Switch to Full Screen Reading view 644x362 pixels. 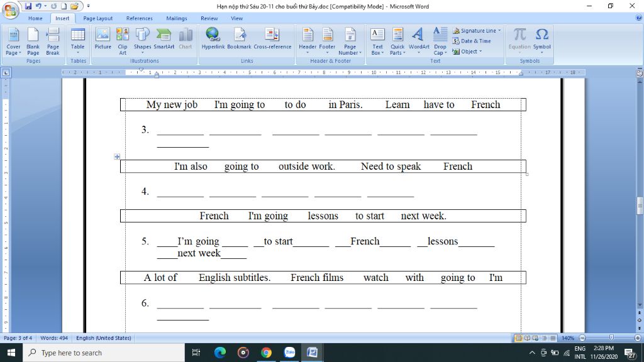(528, 338)
